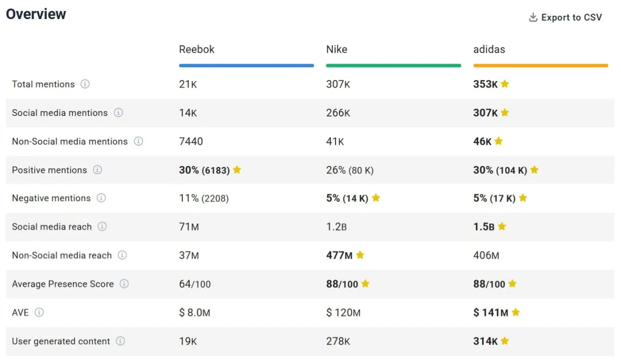Click the star next to Nike 5% (14 K)
The image size is (621, 364).
point(376,198)
